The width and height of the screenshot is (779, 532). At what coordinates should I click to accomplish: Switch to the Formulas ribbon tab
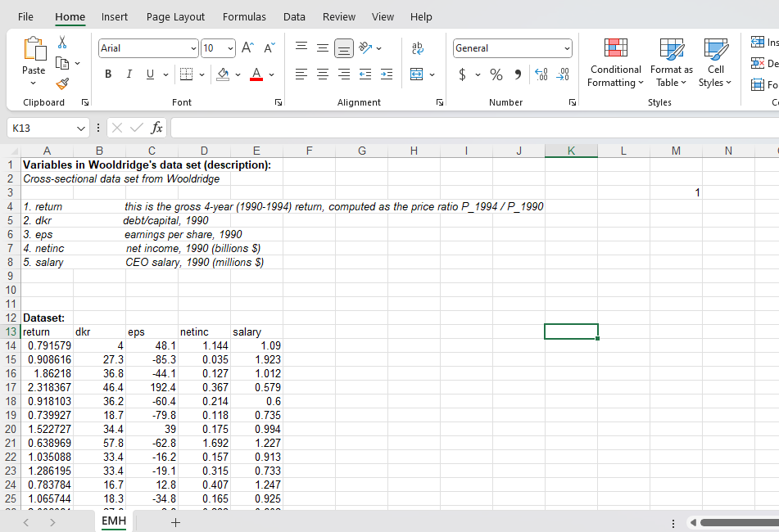pyautogui.click(x=244, y=16)
